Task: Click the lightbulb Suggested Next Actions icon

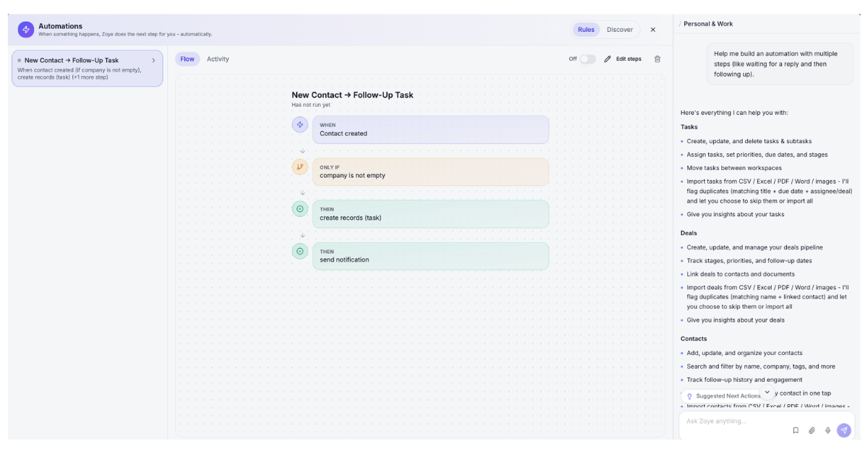Action: [690, 396]
